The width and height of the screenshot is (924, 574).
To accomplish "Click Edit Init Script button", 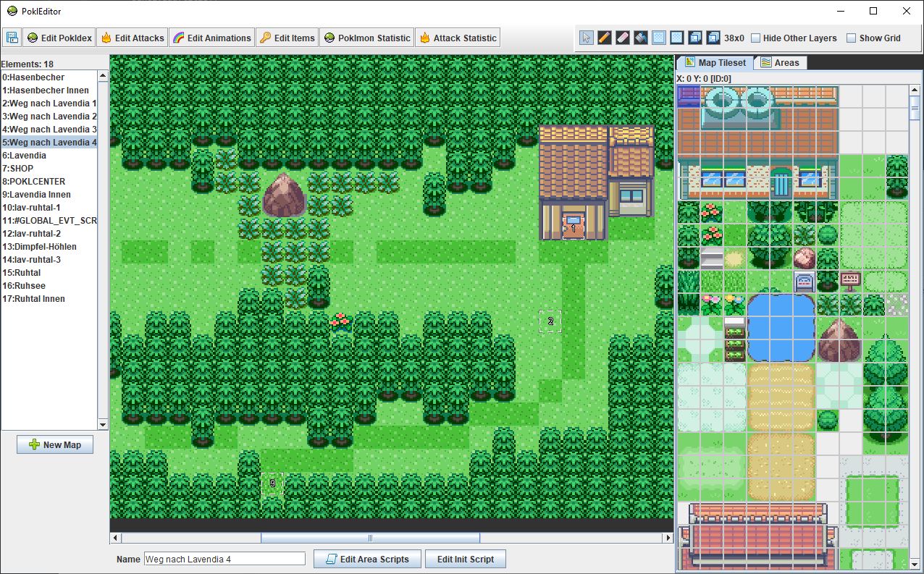I will click(x=466, y=559).
